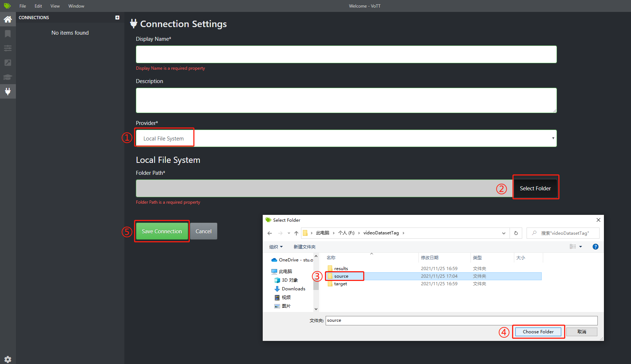The width and height of the screenshot is (631, 364).
Task: Open the File menu
Action: tap(23, 6)
